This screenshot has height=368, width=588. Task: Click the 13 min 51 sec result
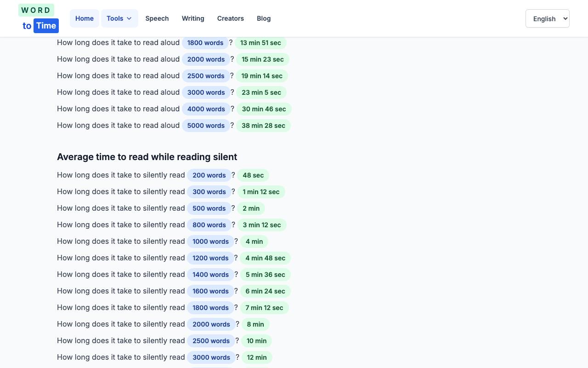pos(260,43)
